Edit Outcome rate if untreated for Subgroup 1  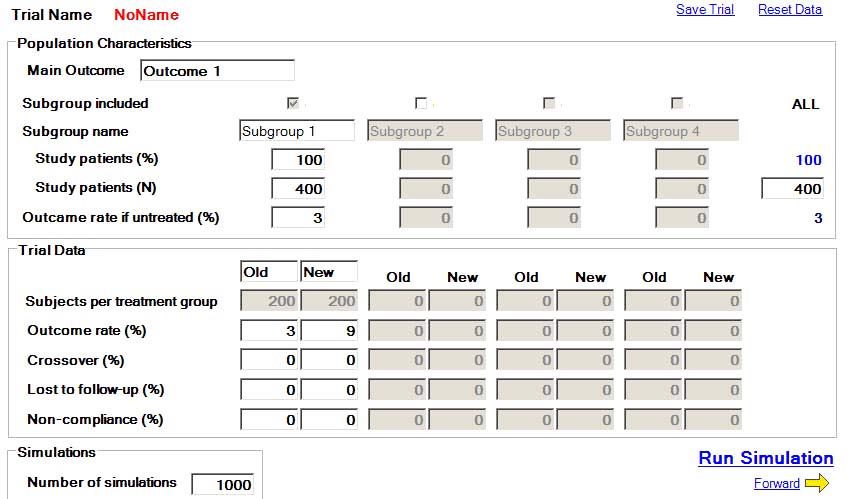[298, 218]
